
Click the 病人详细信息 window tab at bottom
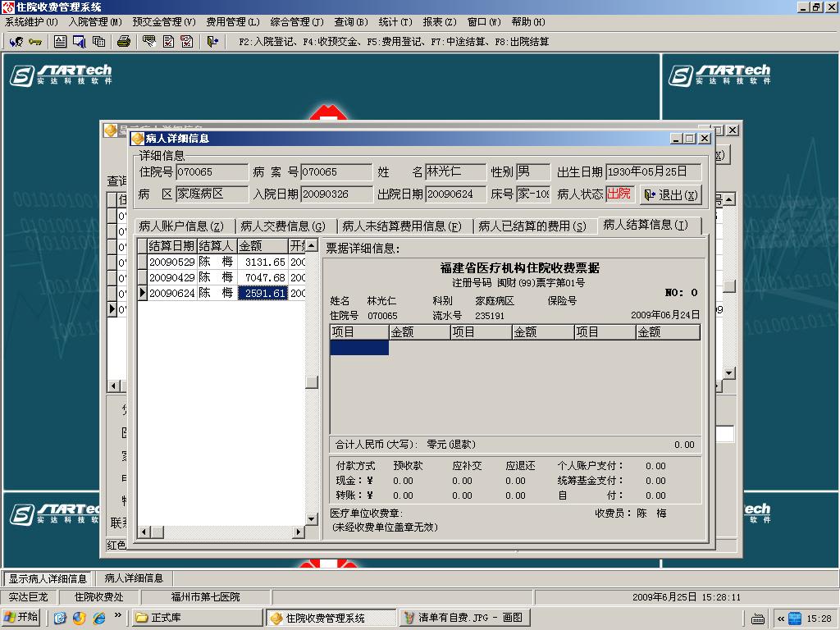(x=134, y=578)
